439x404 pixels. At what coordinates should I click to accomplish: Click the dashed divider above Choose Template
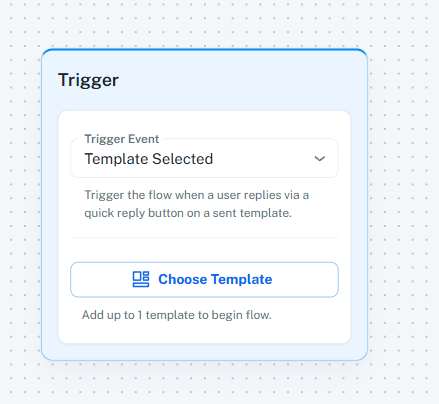coord(204,238)
